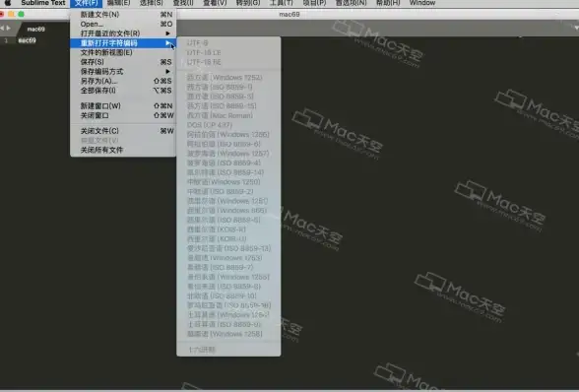Select the KOI8-U encoding

pyautogui.click(x=228, y=239)
